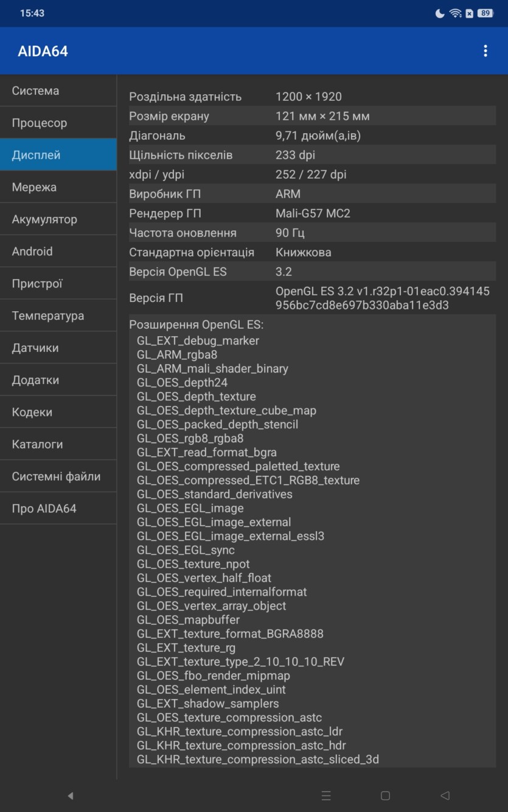Click the GL_OES_packed_depth_stencil line
The width and height of the screenshot is (508, 812).
217,425
